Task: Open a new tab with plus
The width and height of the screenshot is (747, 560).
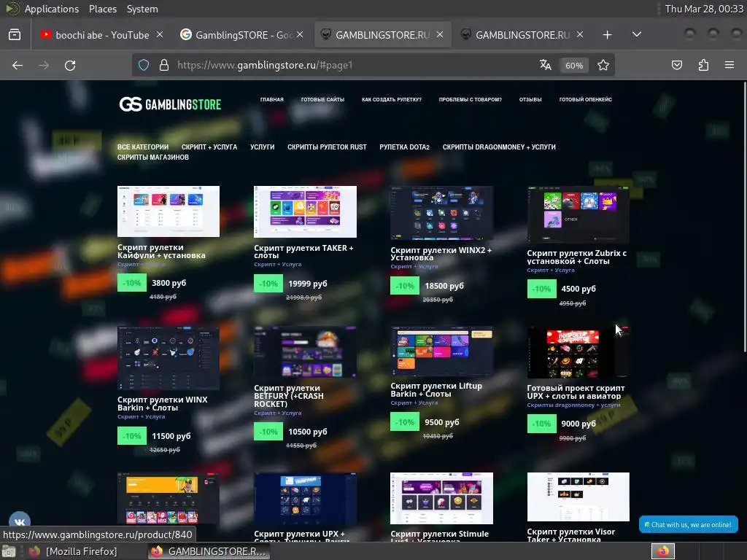Action: [607, 35]
